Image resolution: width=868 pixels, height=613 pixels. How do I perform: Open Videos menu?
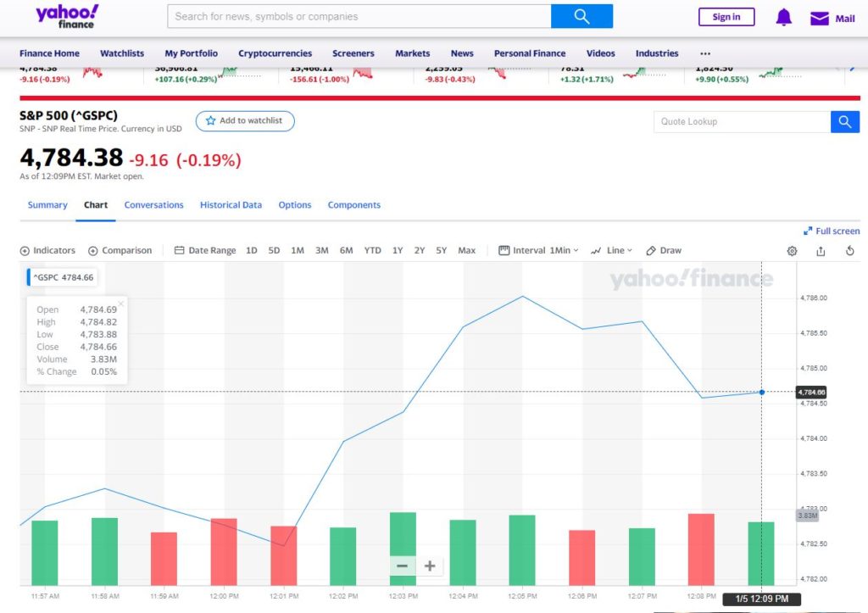coord(601,53)
